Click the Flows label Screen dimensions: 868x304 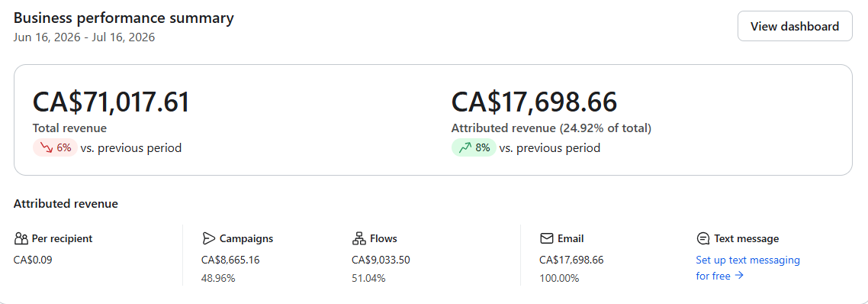pyautogui.click(x=384, y=238)
